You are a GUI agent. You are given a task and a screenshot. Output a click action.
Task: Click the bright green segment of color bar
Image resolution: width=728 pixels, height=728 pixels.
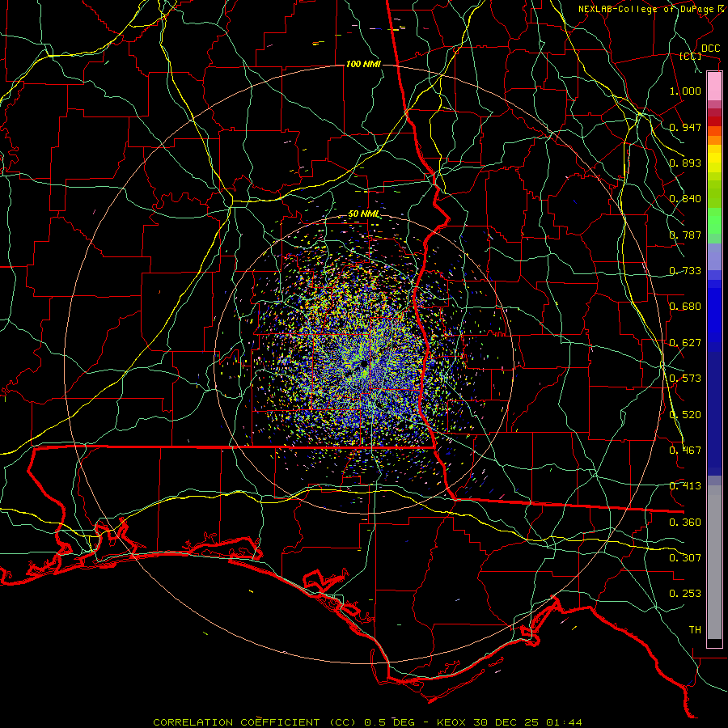[714, 220]
